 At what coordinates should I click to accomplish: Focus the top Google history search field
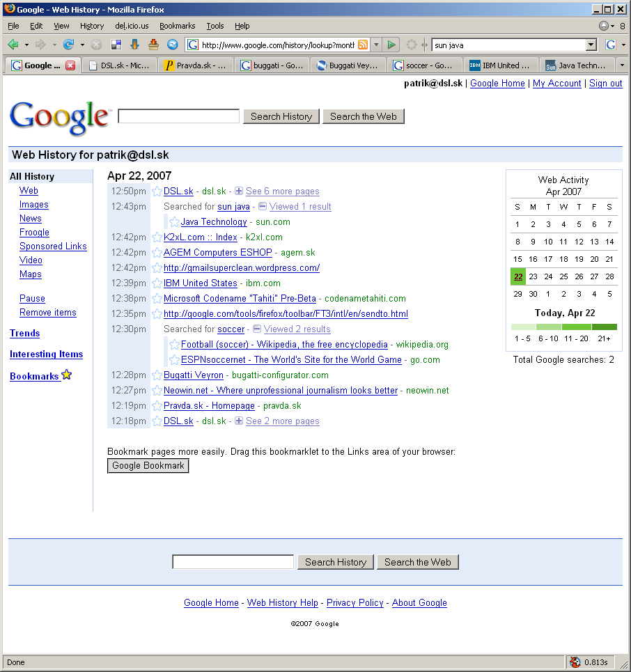178,116
